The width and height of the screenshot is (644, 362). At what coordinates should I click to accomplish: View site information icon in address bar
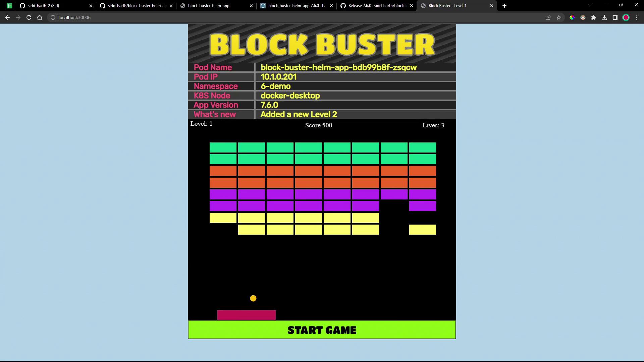53,17
